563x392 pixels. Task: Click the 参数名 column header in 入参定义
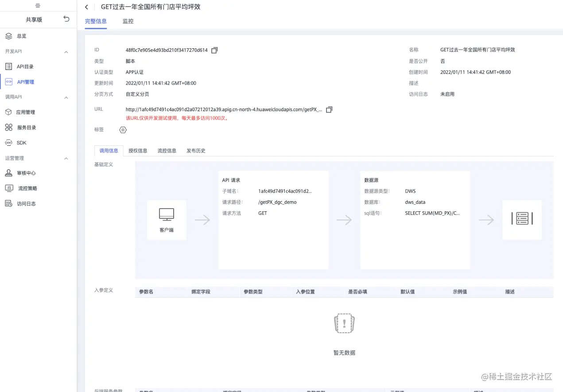[x=146, y=292]
